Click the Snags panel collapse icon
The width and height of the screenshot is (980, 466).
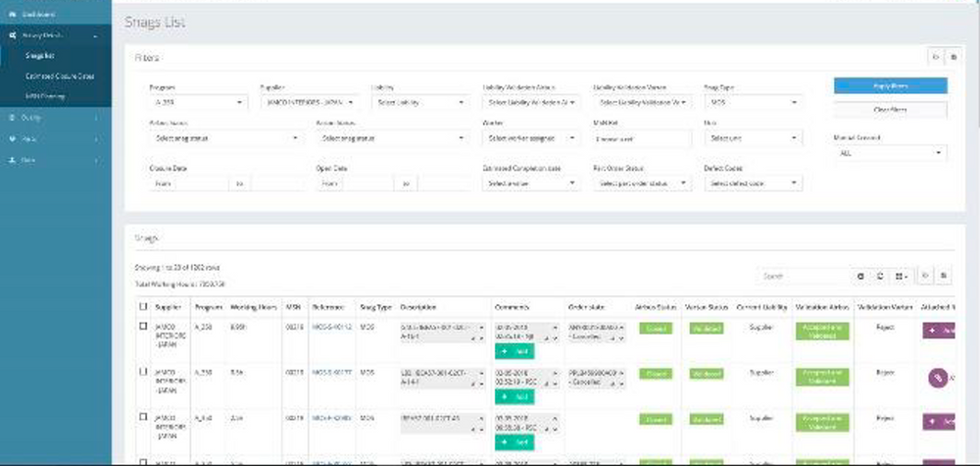point(925,276)
